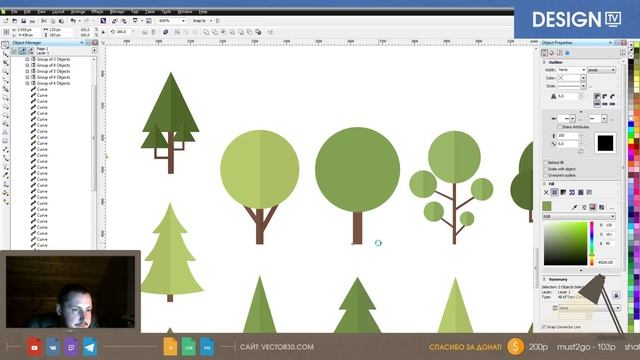The height and width of the screenshot is (360, 640).
Task: Click the hue slider bar
Action: click(592, 243)
